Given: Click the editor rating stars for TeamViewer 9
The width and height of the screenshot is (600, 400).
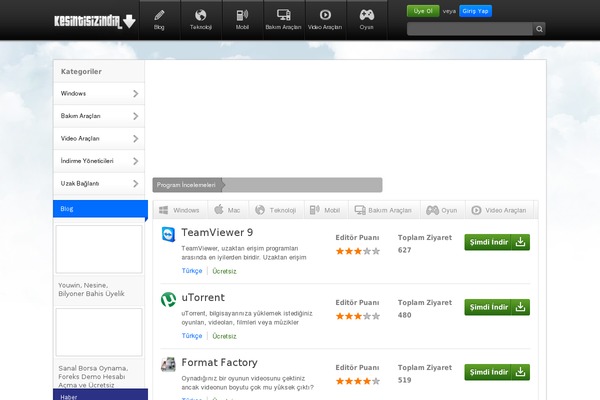Looking at the screenshot, I should point(358,251).
